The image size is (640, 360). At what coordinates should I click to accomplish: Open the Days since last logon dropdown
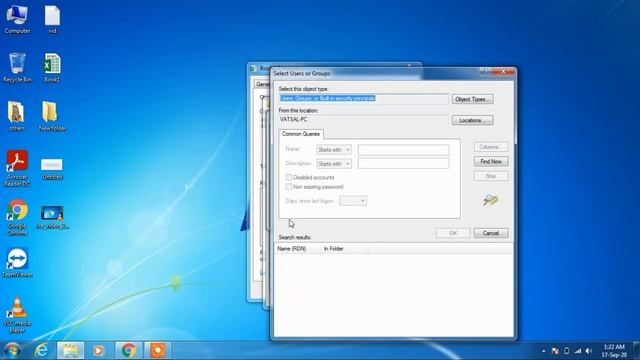click(353, 201)
